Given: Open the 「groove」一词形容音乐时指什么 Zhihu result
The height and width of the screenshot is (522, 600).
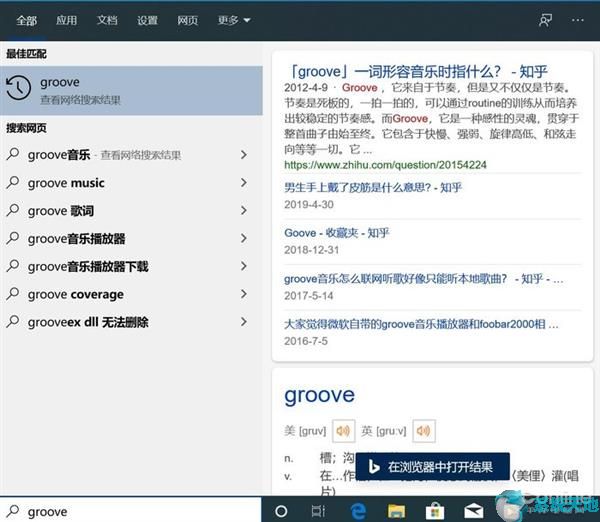Looking at the screenshot, I should [x=418, y=72].
